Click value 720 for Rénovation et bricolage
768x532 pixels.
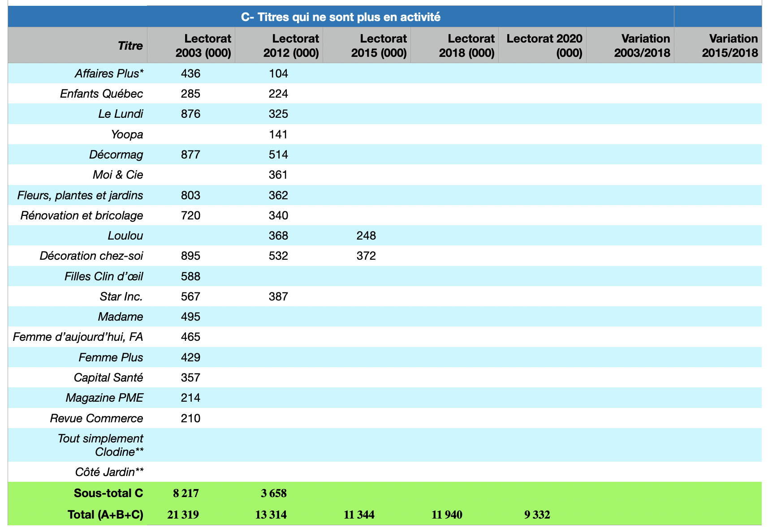coord(191,215)
